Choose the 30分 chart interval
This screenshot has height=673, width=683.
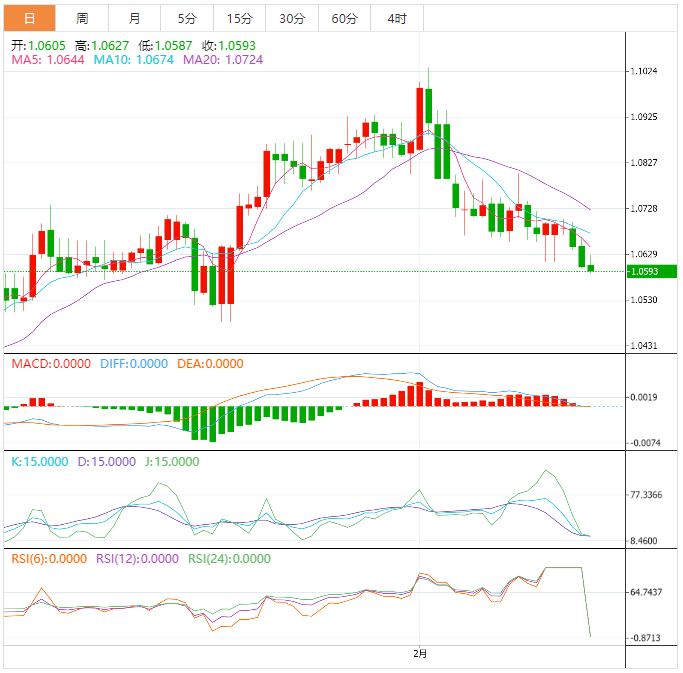coord(292,18)
